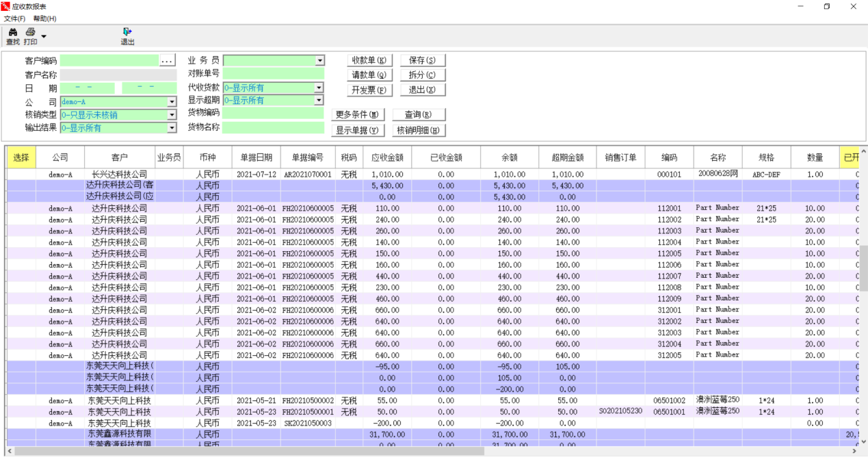Click the 货物编码 input field
Viewport: 868px width, 466px height.
pos(273,113)
